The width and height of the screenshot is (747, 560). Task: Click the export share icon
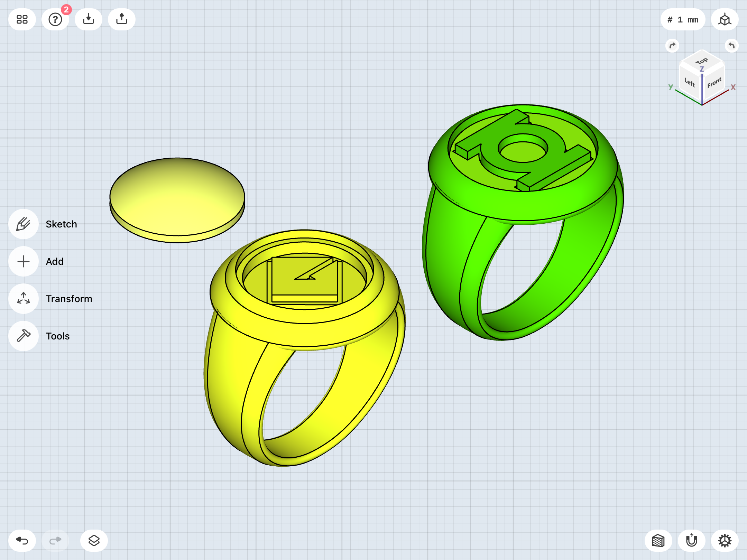point(122,19)
